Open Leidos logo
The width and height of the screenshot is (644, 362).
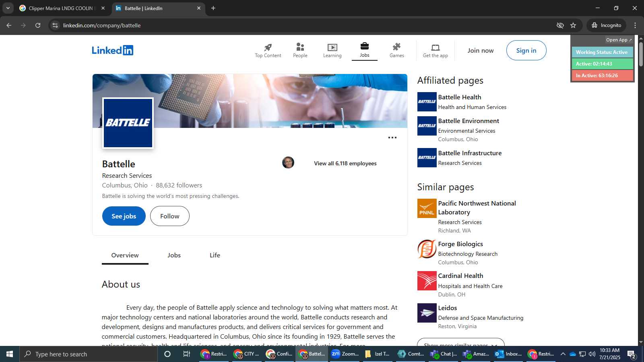[427, 313]
